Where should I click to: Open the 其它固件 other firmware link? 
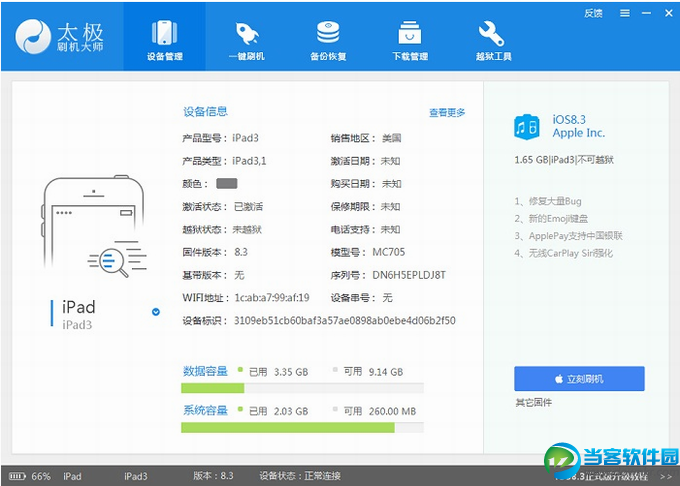tap(533, 403)
